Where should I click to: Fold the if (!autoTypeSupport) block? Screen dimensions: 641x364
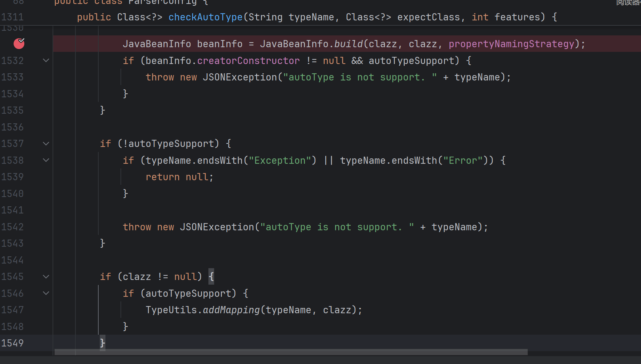pos(46,144)
